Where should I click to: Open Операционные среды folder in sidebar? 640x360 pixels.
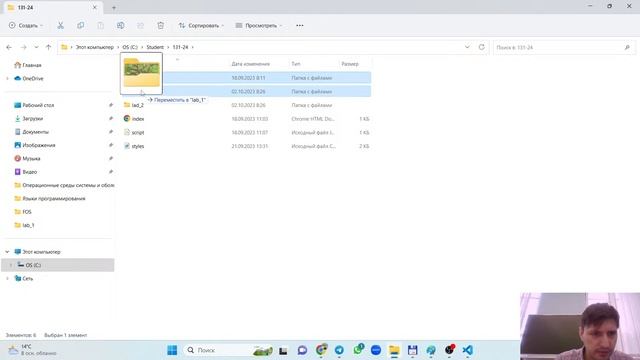click(x=64, y=185)
